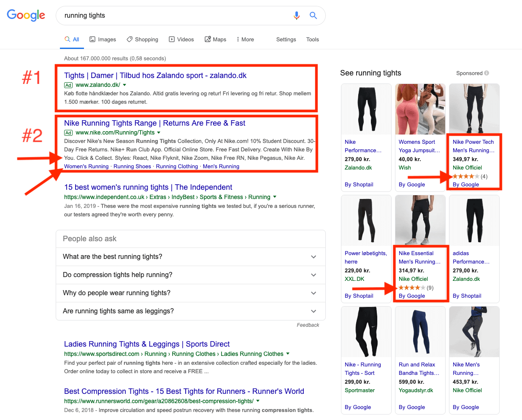Click the microphone voice search icon
Image resolution: width=522 pixels, height=420 pixels.
coord(297,16)
